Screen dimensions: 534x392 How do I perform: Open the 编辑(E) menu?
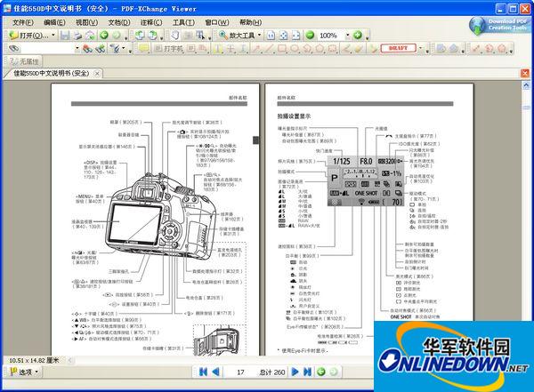click(54, 22)
